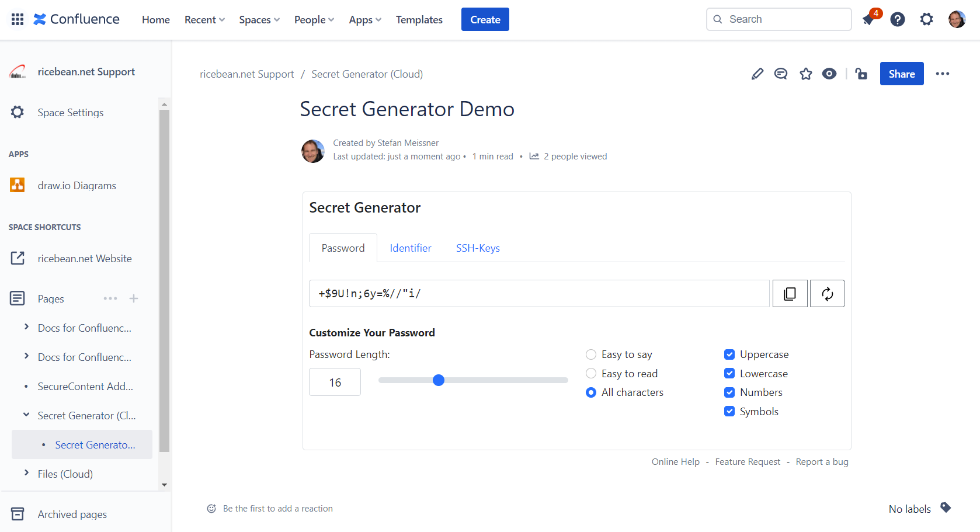Click the labels tag icon
This screenshot has height=532, width=980.
coord(946,507)
